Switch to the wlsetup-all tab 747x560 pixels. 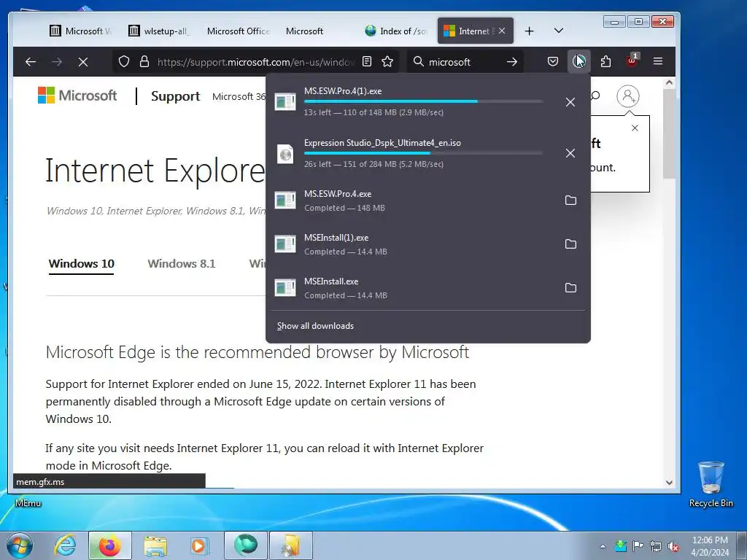click(x=160, y=31)
